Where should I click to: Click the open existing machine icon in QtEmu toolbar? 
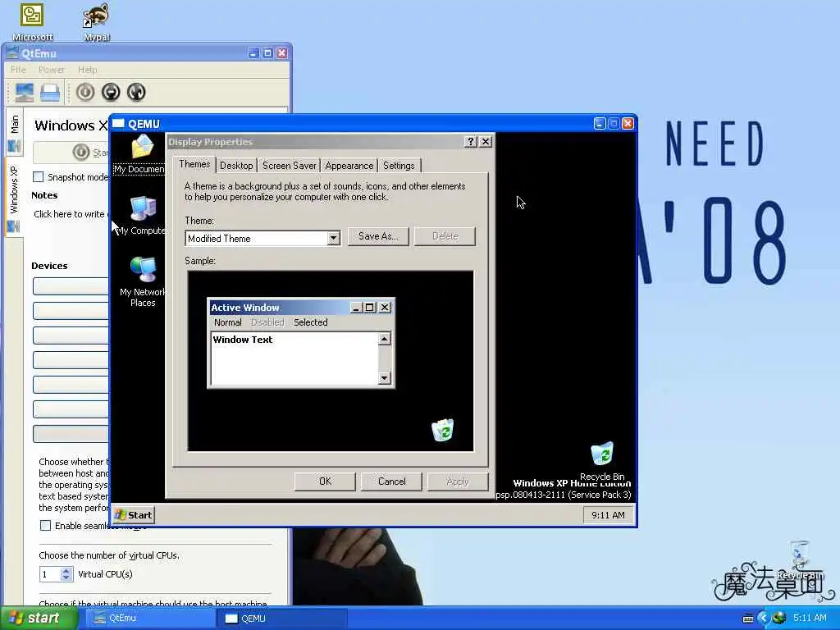coord(50,92)
